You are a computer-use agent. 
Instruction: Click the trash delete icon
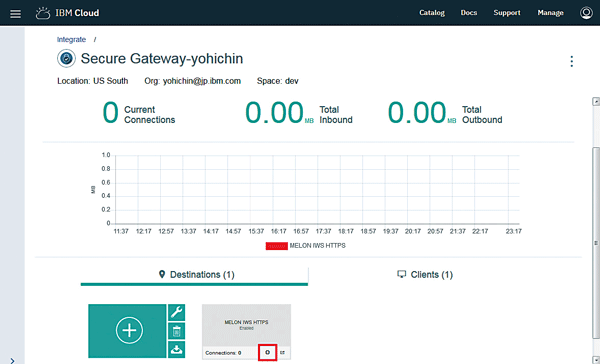[176, 331]
